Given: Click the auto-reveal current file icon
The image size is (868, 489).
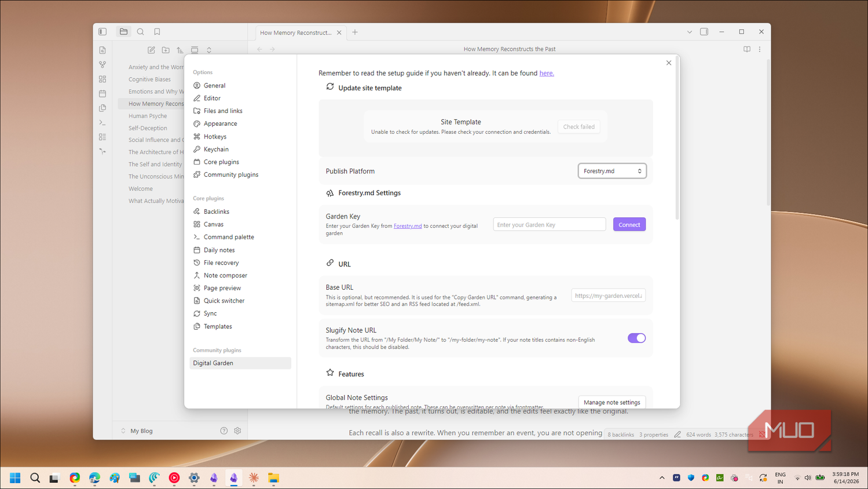Looking at the screenshot, I should (x=195, y=50).
